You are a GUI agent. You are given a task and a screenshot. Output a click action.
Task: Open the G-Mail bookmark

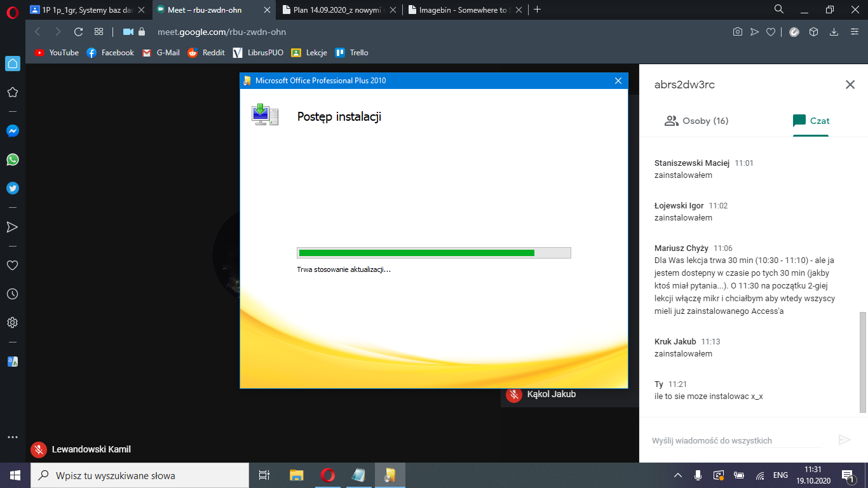pyautogui.click(x=161, y=53)
